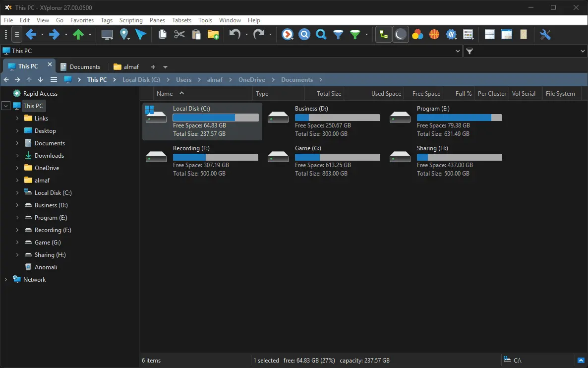Screen dimensions: 588x368
Task: Click the blue paper-plane Go To icon
Action: coord(141,35)
